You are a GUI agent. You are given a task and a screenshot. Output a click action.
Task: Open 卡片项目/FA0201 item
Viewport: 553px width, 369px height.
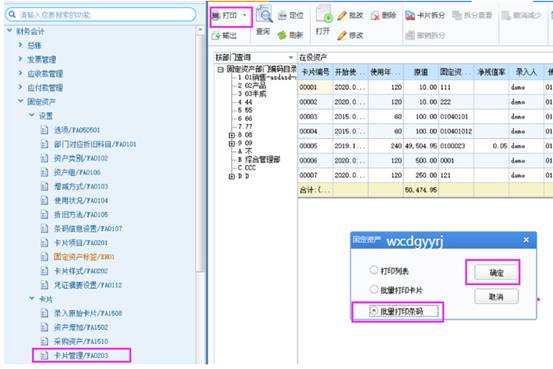80,243
